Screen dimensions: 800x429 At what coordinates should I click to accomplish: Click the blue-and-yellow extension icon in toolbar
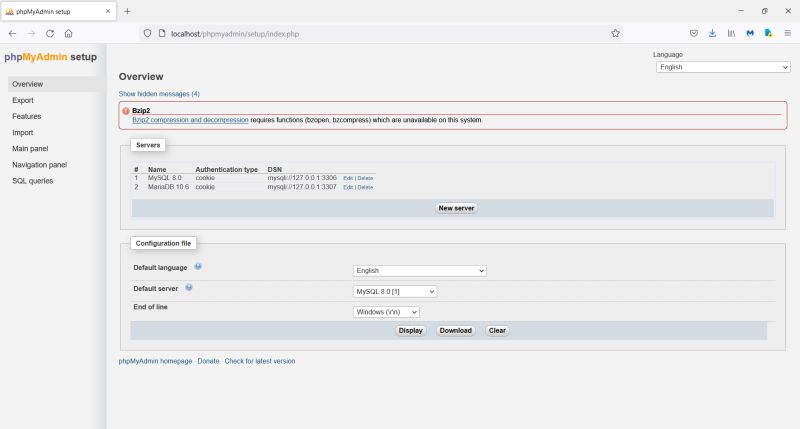[768, 34]
